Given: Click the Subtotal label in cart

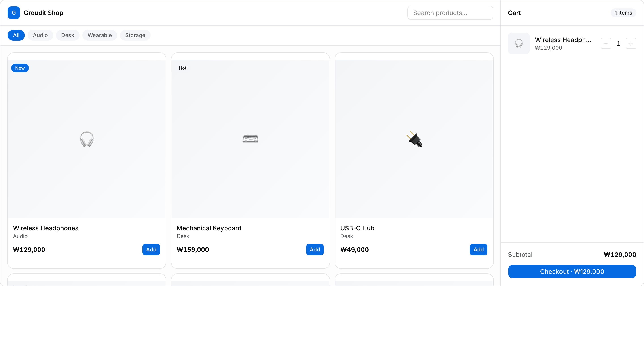Looking at the screenshot, I should (520, 255).
